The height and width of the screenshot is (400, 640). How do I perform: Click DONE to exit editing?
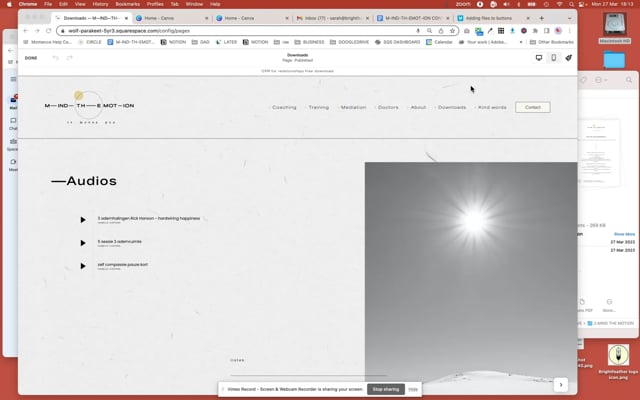point(31,58)
